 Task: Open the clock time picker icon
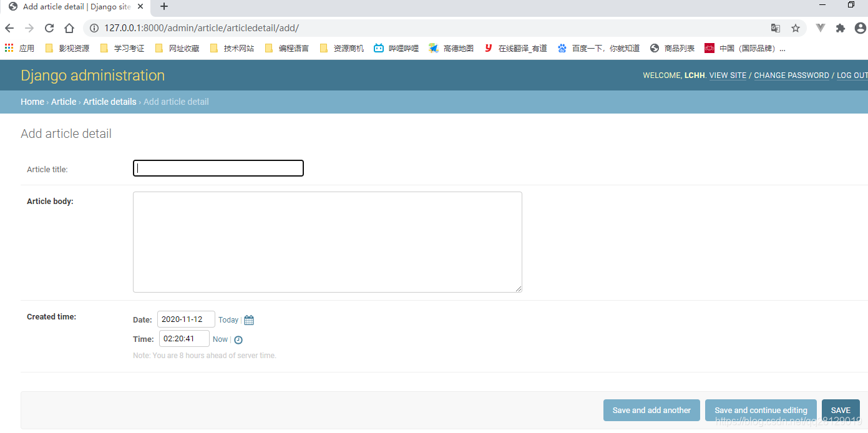click(x=238, y=340)
